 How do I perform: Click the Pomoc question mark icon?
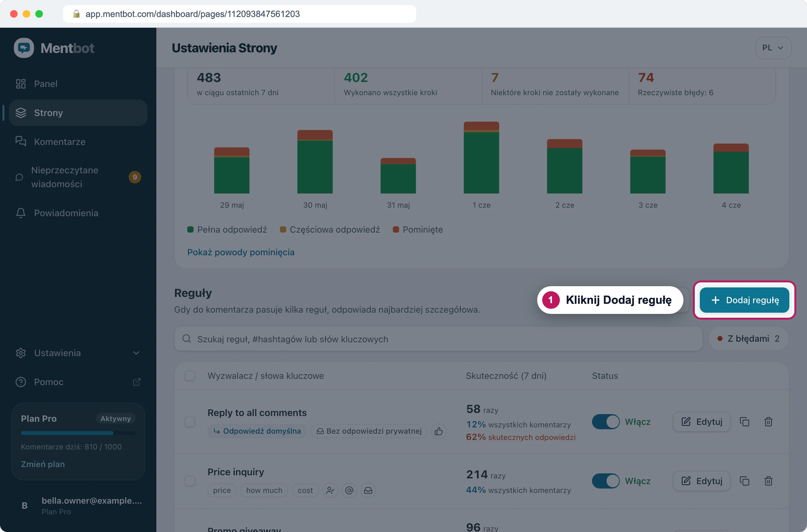[x=21, y=382]
